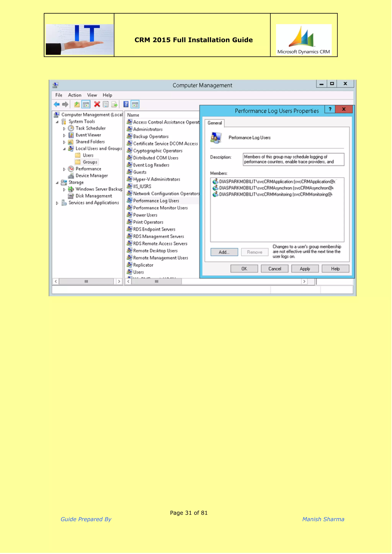Click the Add... button
The image size is (392, 554).
pyautogui.click(x=225, y=252)
